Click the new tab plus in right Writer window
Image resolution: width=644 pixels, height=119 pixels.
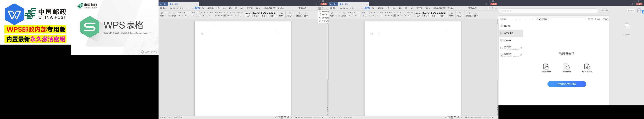click(371, 4)
